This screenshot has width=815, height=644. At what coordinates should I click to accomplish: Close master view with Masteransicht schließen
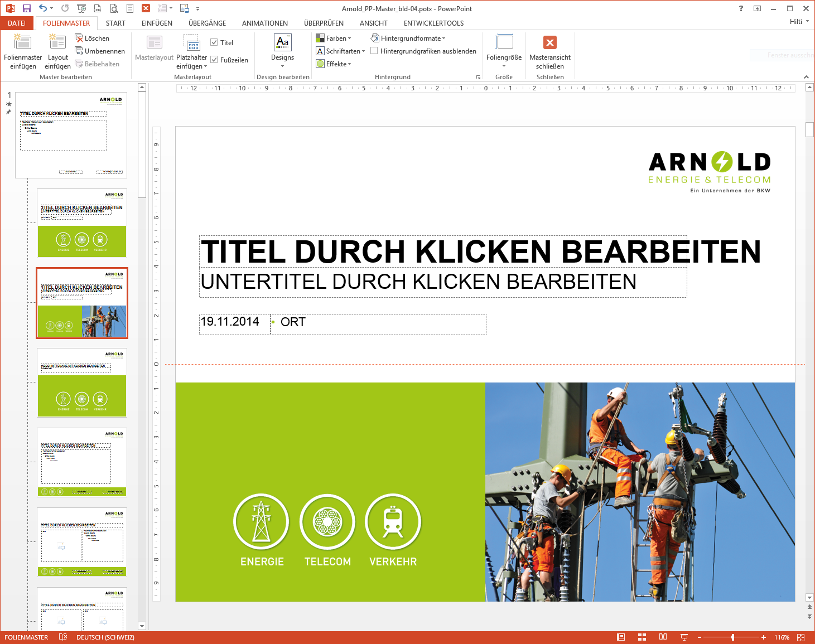(549, 43)
